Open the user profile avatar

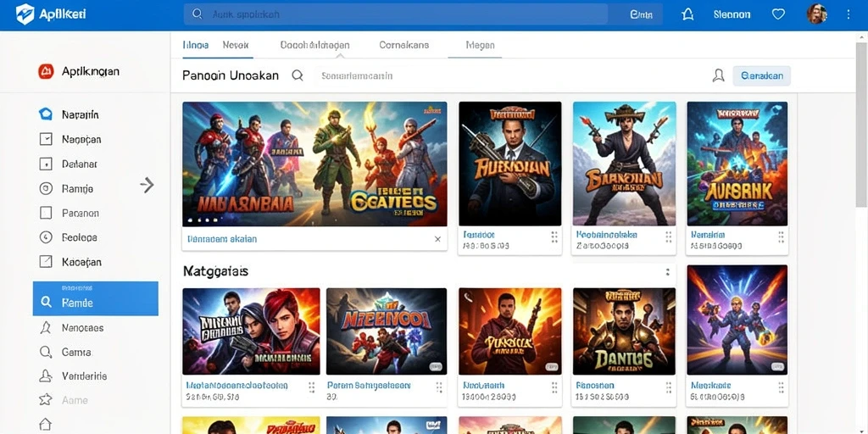click(816, 14)
